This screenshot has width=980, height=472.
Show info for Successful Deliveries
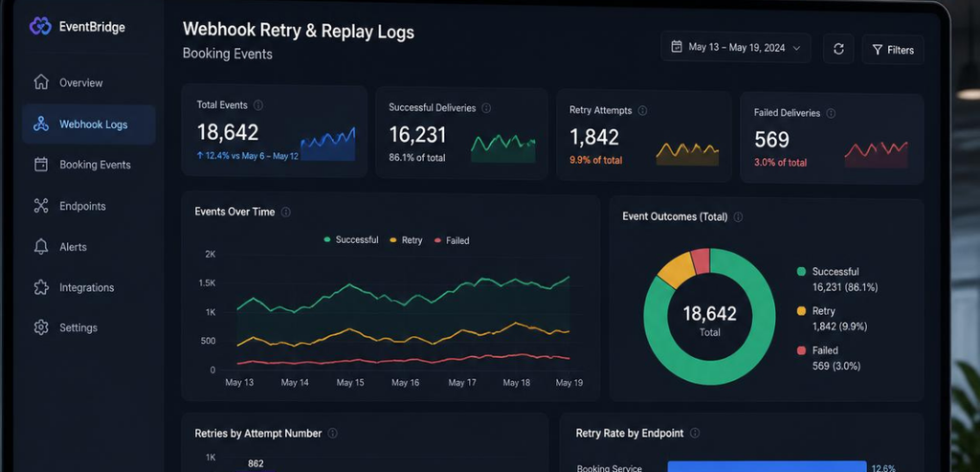486,107
